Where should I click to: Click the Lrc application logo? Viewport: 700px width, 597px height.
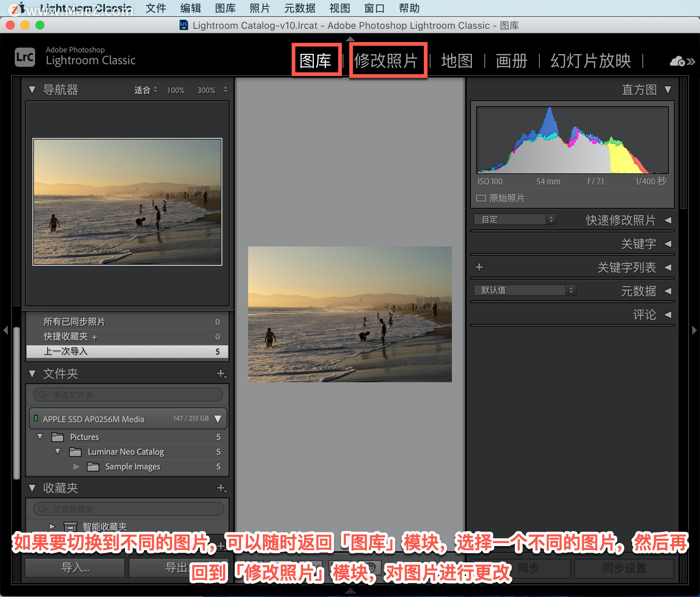(x=25, y=57)
